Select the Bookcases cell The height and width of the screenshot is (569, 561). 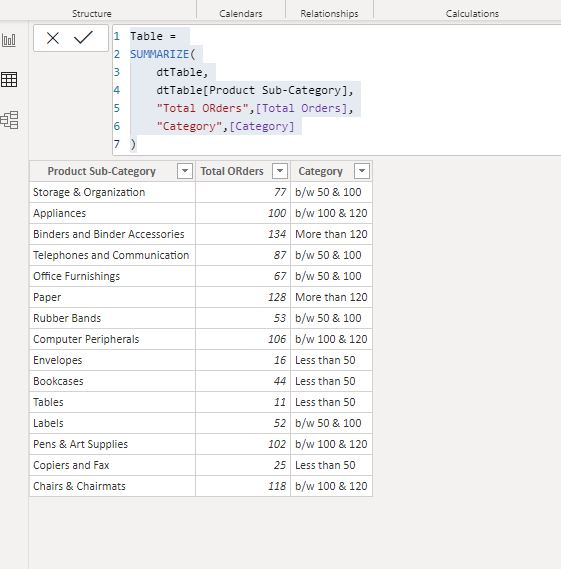[112, 381]
